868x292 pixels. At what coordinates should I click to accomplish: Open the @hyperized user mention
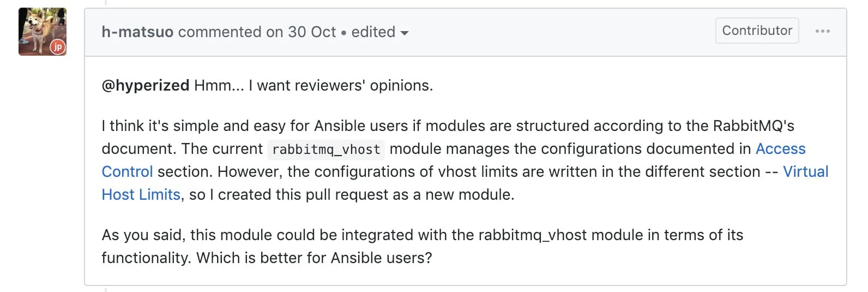click(x=146, y=86)
